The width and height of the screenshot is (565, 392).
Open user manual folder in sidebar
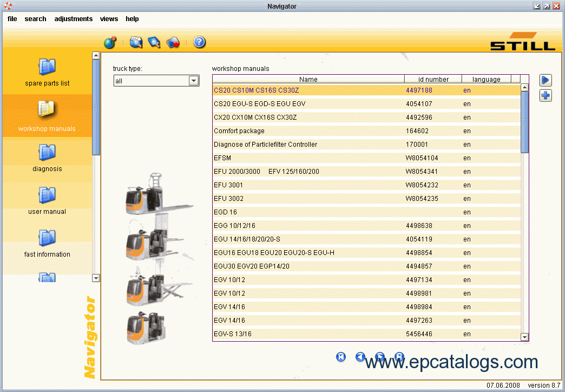[x=47, y=195]
